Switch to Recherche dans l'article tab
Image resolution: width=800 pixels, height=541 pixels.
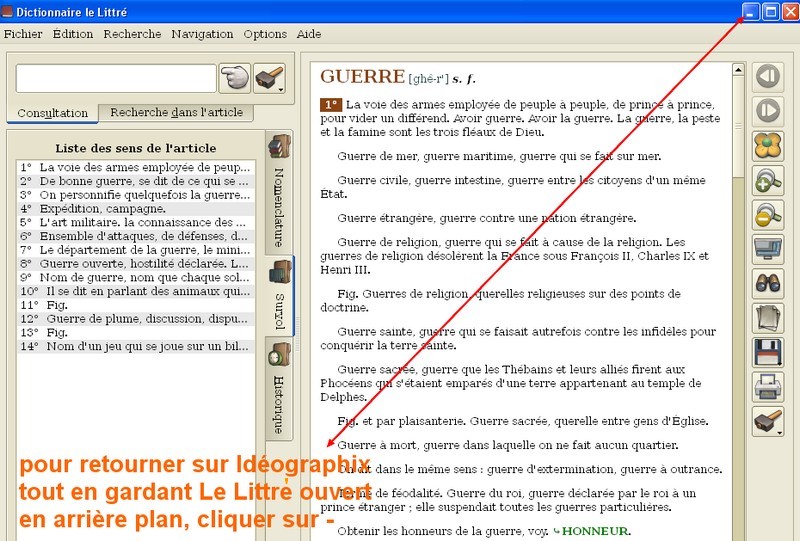[177, 112]
